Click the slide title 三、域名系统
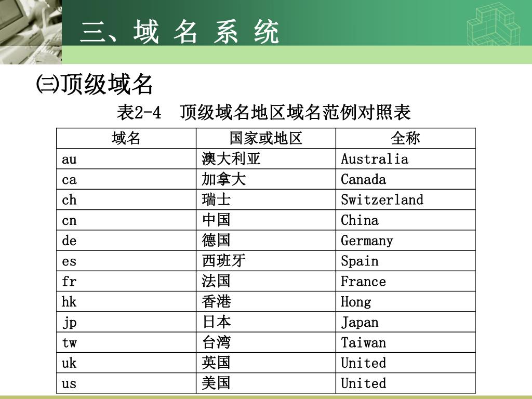The image size is (532, 399). 179,32
